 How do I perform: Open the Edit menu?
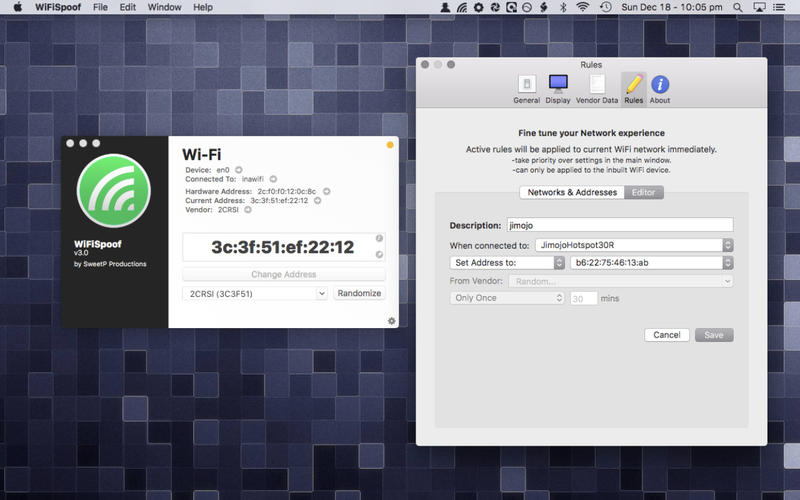[x=128, y=7]
